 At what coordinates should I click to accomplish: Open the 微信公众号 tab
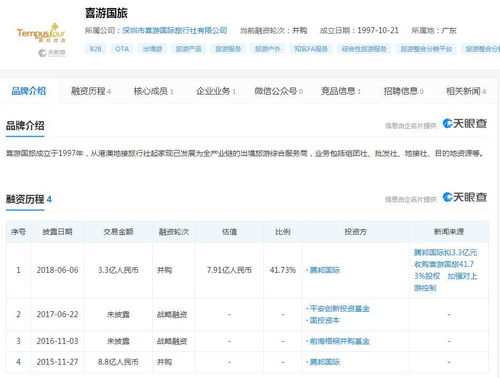(x=279, y=91)
